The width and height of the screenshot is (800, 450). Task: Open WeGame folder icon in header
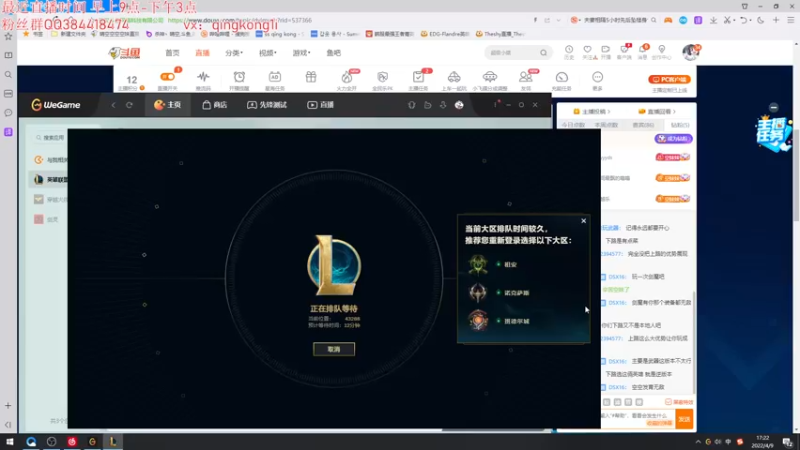click(x=428, y=105)
